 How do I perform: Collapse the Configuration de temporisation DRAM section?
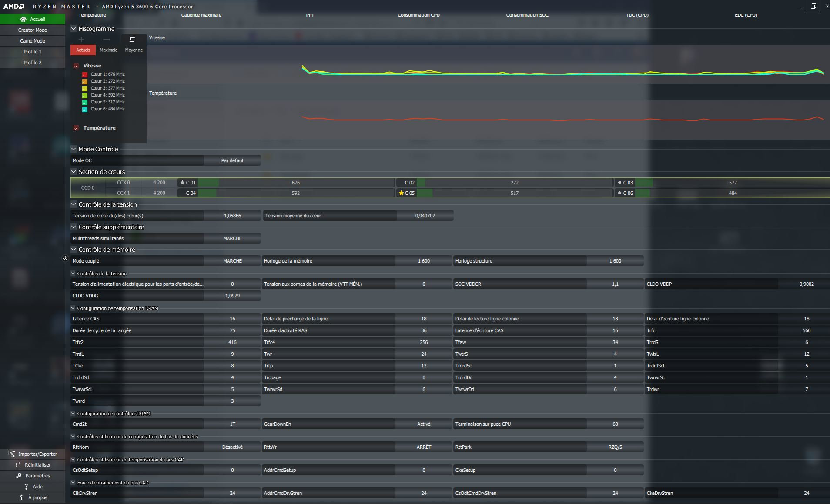[73, 308]
